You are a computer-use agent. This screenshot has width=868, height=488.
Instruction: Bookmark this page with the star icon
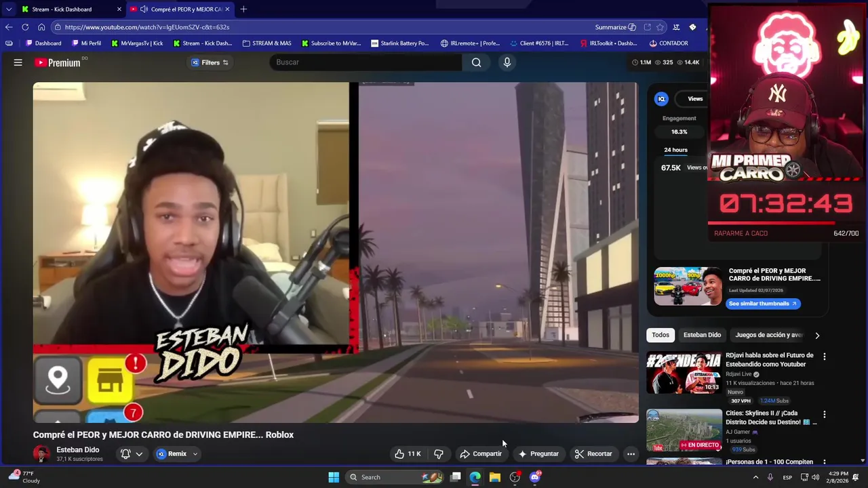click(x=660, y=27)
